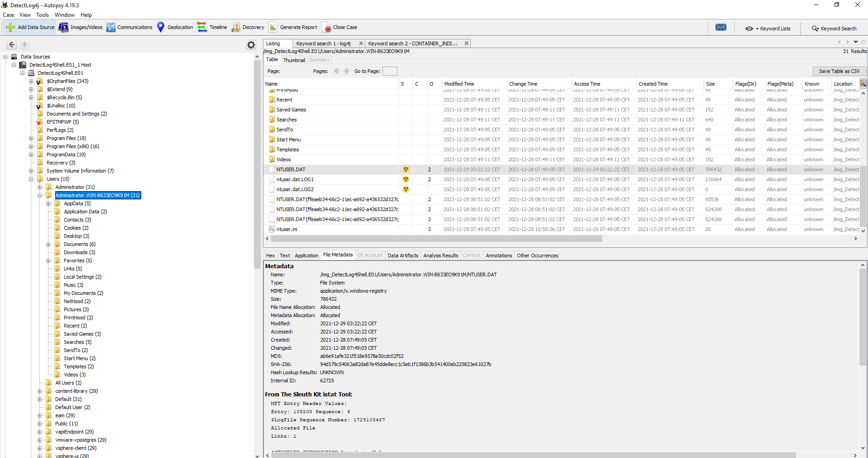Open the Keyword Lists dropdown
The height and width of the screenshot is (458, 868).
pos(768,29)
